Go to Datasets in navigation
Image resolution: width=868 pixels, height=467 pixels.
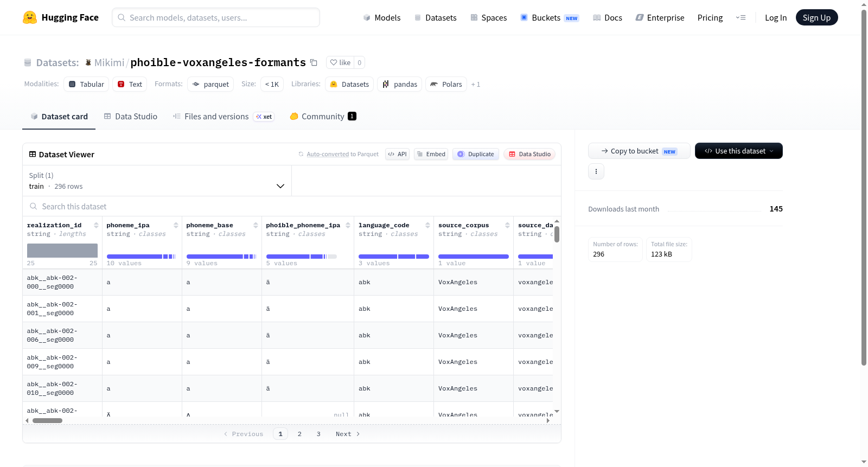[x=435, y=17]
